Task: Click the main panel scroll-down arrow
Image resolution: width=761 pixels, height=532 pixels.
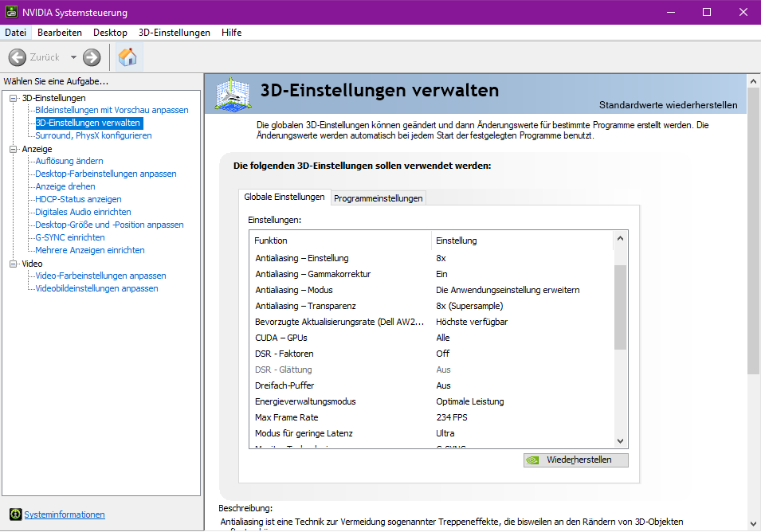Action: pos(753,524)
